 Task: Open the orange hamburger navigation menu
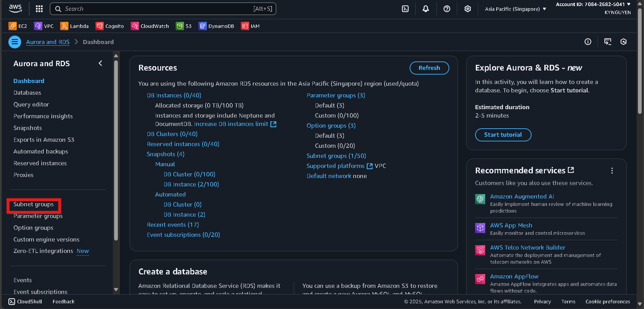tap(14, 42)
